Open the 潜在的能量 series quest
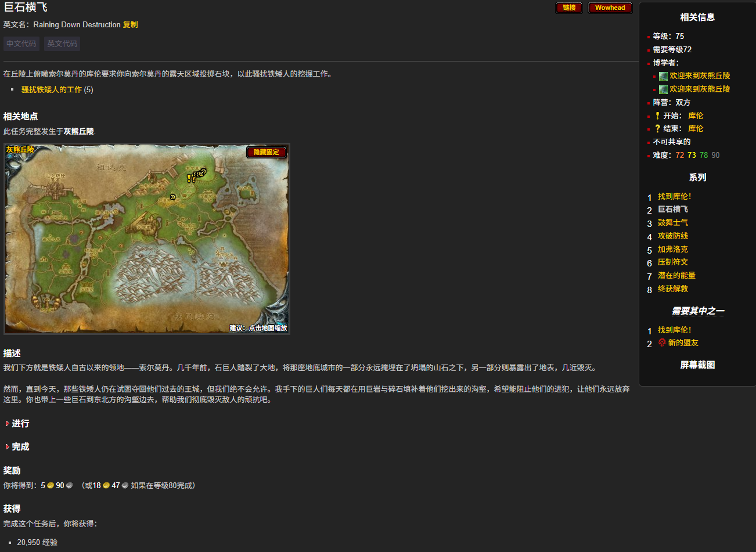 (x=676, y=275)
